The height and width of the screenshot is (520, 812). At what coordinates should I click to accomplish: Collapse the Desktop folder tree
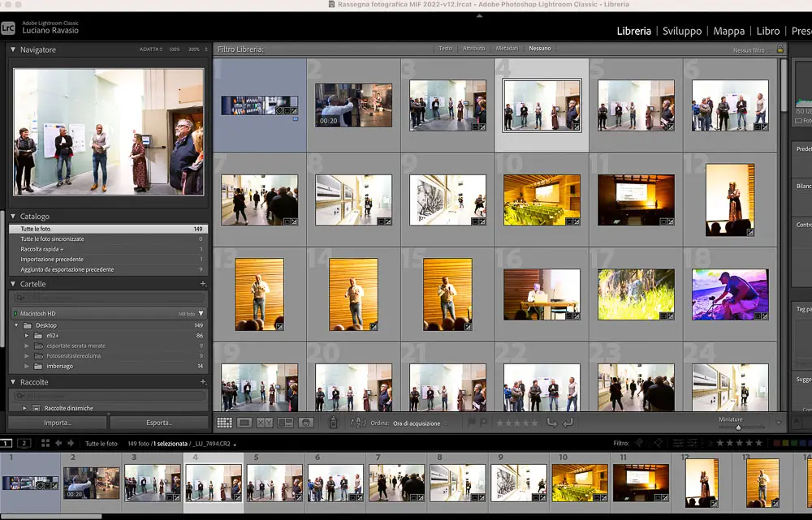click(16, 325)
